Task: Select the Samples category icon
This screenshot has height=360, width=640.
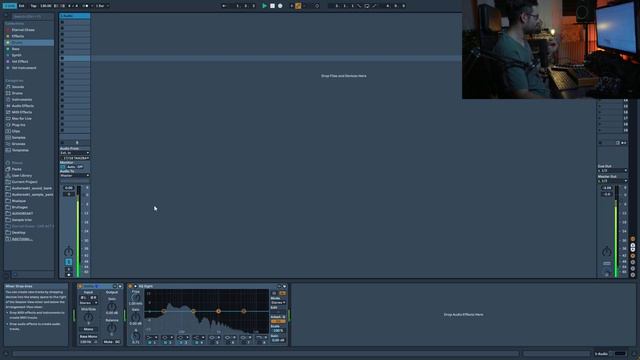Action: pos(8,138)
